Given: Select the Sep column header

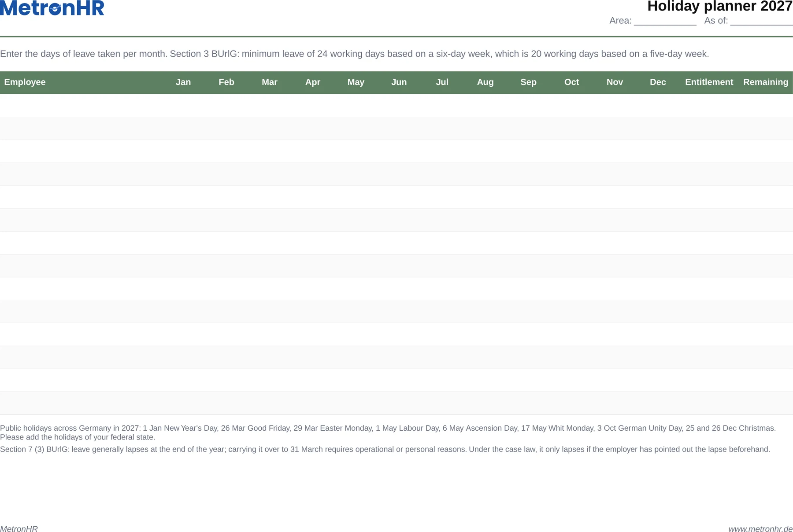Looking at the screenshot, I should click(x=529, y=82).
